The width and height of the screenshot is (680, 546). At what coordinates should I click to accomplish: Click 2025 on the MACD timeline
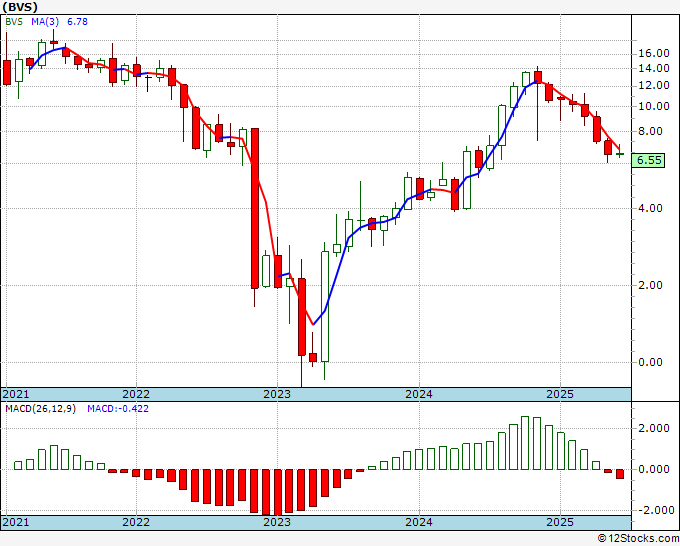pyautogui.click(x=560, y=522)
